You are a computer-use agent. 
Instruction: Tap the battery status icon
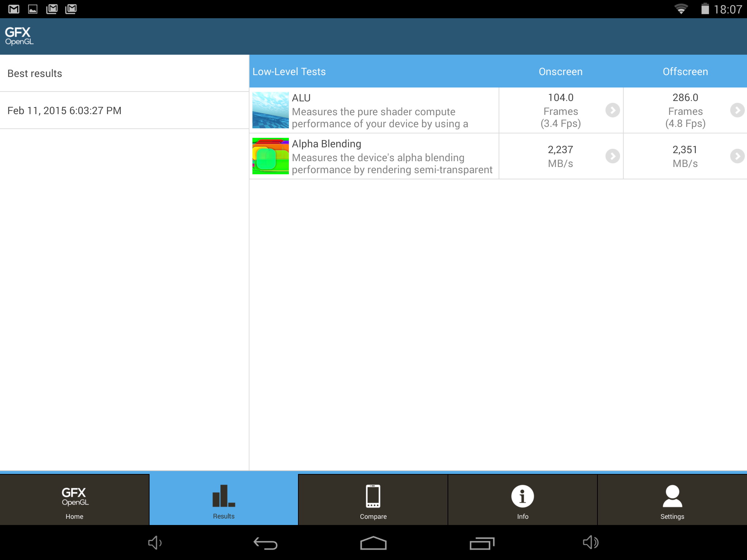[705, 9]
